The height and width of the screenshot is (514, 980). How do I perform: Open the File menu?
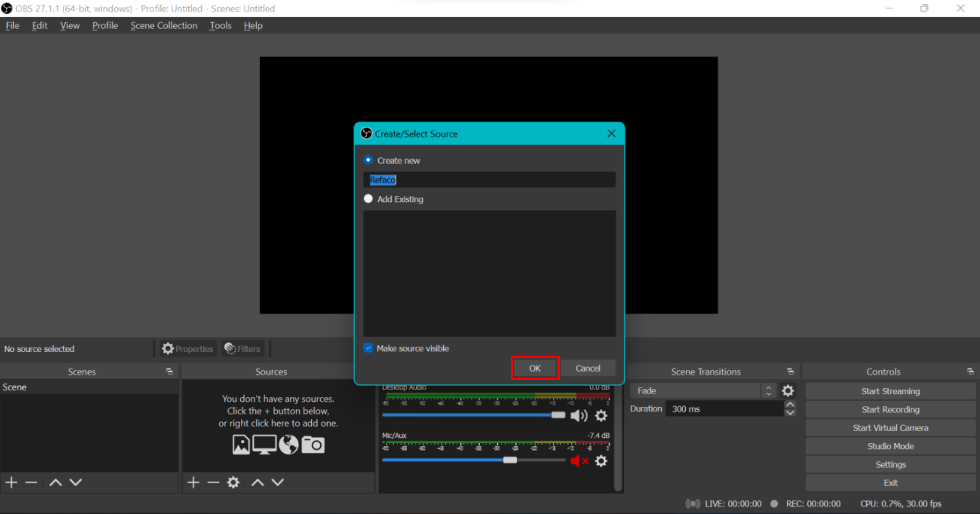pos(12,26)
